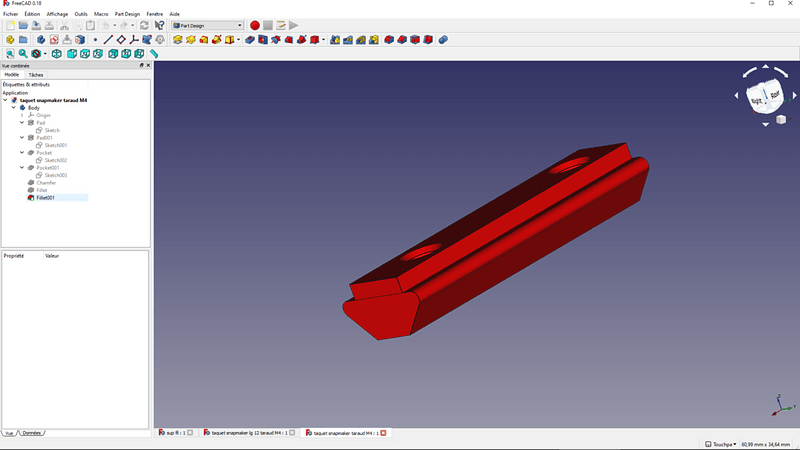Choose the Additive loft tool
The image size is (800, 450).
(204, 40)
